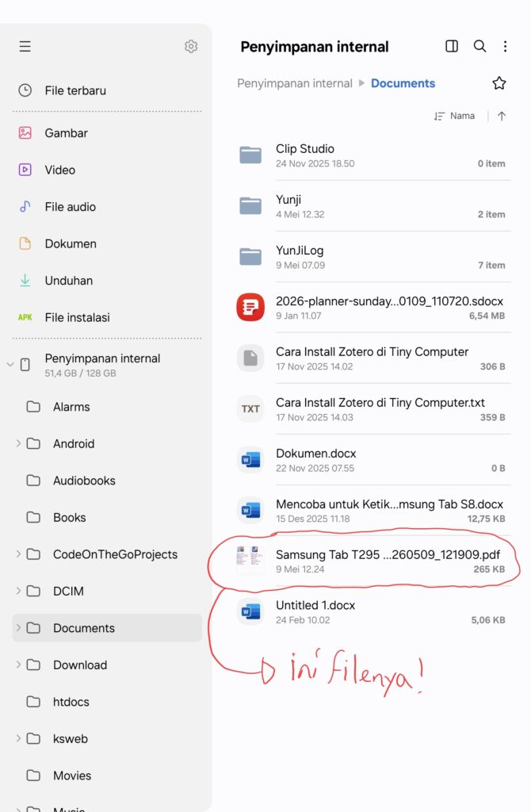The width and height of the screenshot is (531, 812).
Task: Open File instalasi APK icon
Action: click(x=25, y=317)
